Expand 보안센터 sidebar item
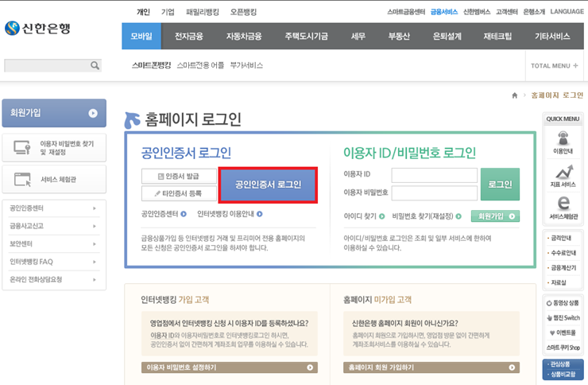The width and height of the screenshot is (588, 385). click(x=54, y=244)
